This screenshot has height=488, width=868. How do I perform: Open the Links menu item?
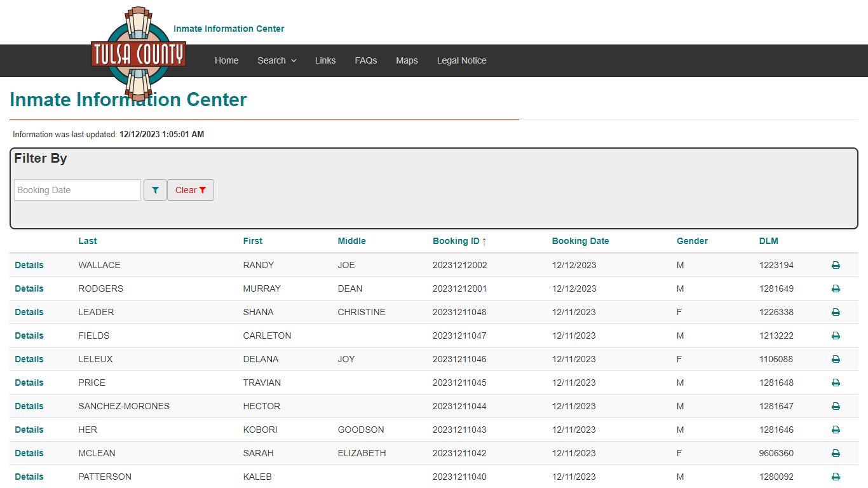click(x=325, y=60)
